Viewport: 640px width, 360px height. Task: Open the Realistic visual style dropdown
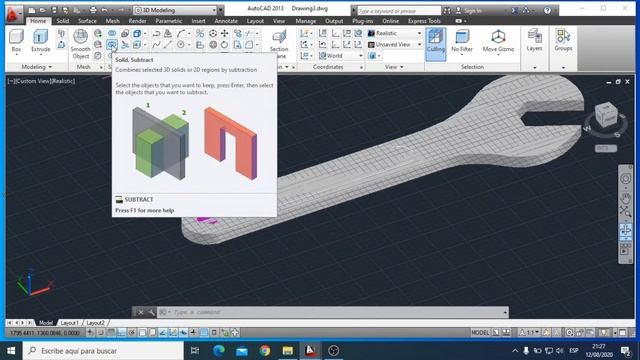pos(395,33)
